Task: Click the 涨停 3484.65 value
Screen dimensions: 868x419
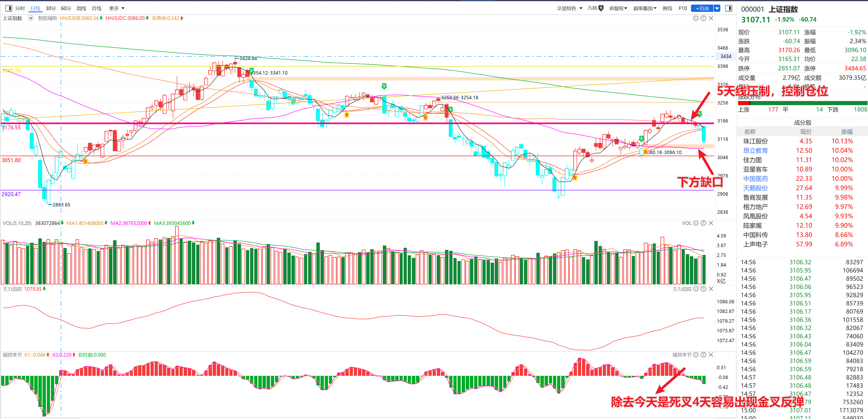Action: click(855, 68)
